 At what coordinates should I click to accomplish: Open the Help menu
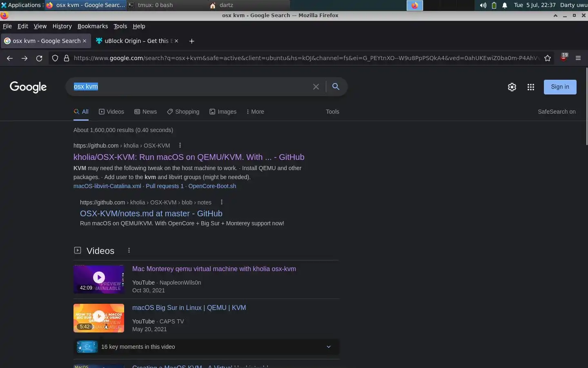point(139,26)
